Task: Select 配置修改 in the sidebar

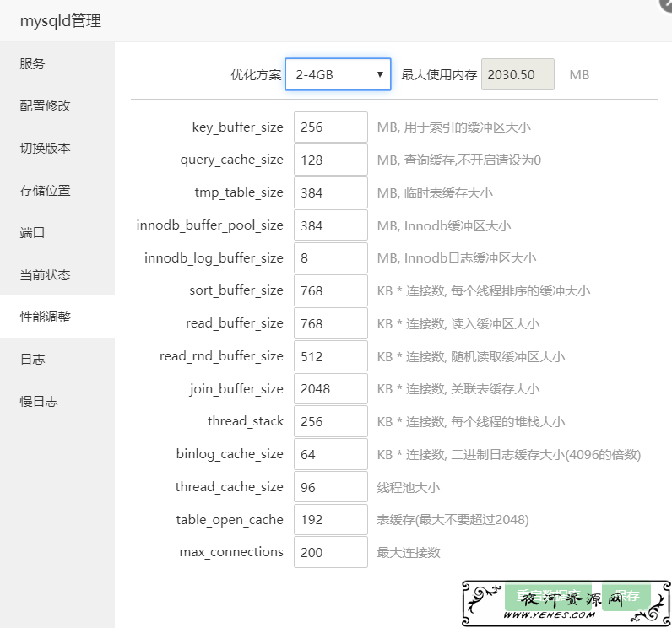Action: coord(57,106)
